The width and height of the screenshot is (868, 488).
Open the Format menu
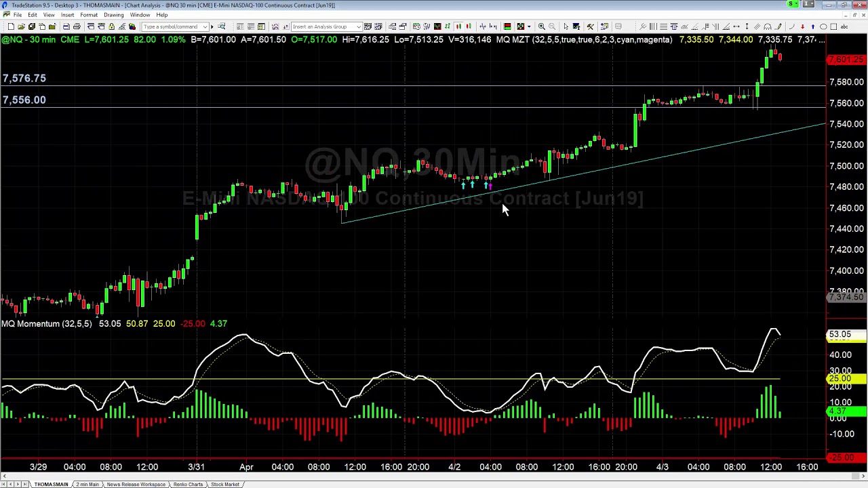point(89,15)
